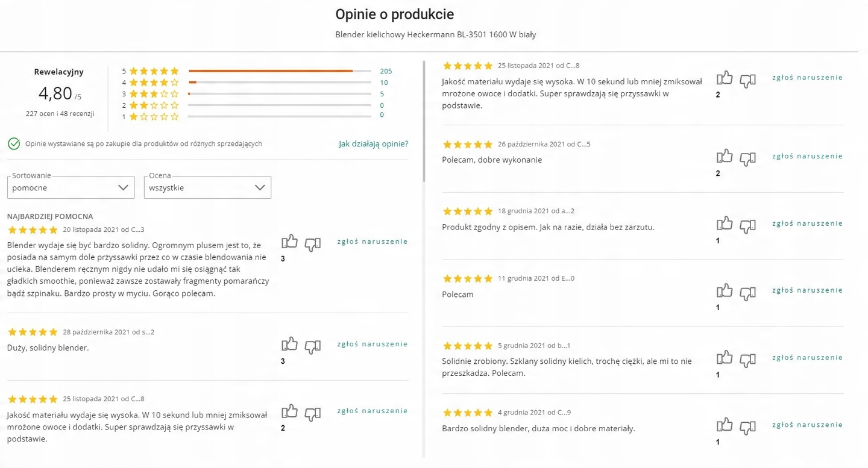868x468 pixels.
Task: Expand the Ocena filter dropdown
Action: (x=207, y=187)
